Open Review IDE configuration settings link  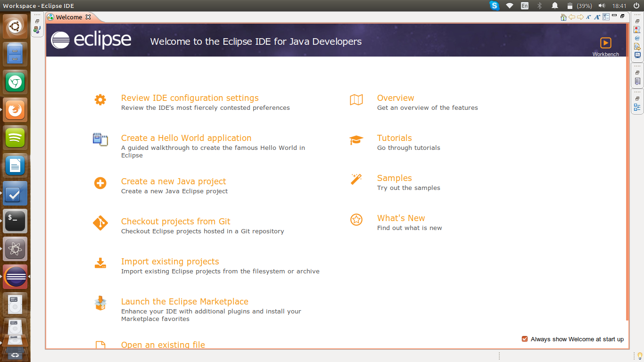tap(190, 98)
